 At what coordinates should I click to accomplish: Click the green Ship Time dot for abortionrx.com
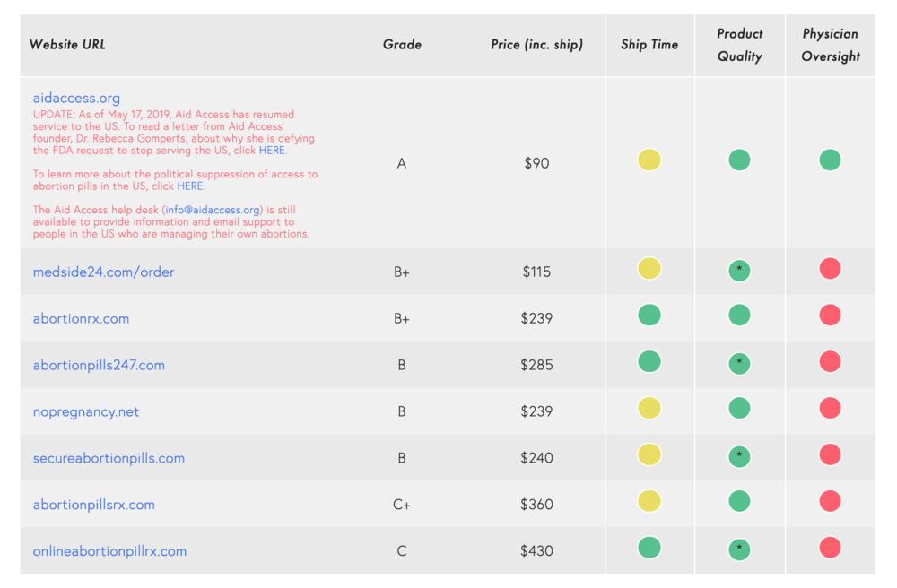coord(649,315)
